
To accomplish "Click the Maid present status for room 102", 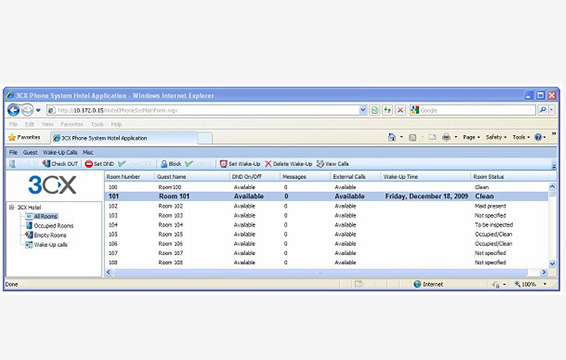I will point(490,206).
